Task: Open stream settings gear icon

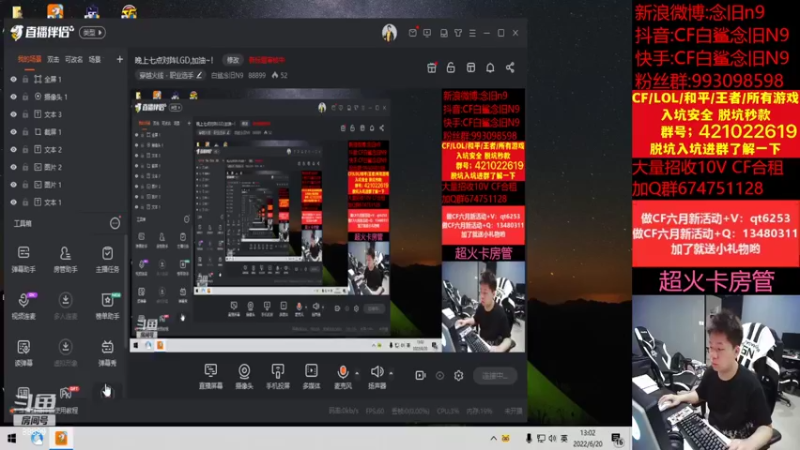Action: coord(459,376)
